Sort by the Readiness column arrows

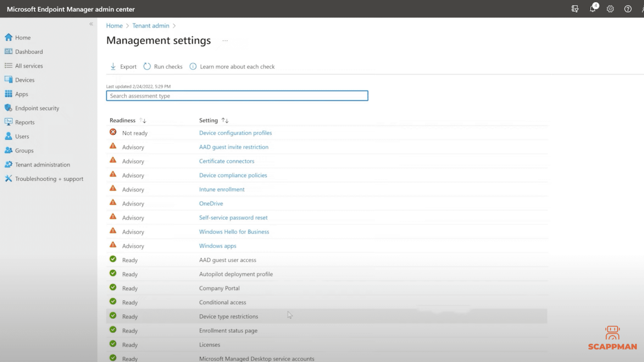[143, 120]
